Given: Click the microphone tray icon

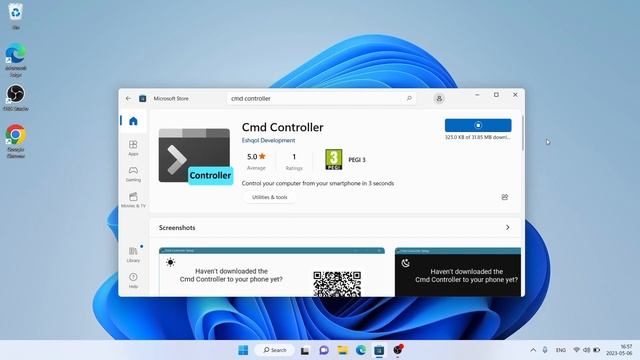Looking at the screenshot, I should (x=545, y=350).
